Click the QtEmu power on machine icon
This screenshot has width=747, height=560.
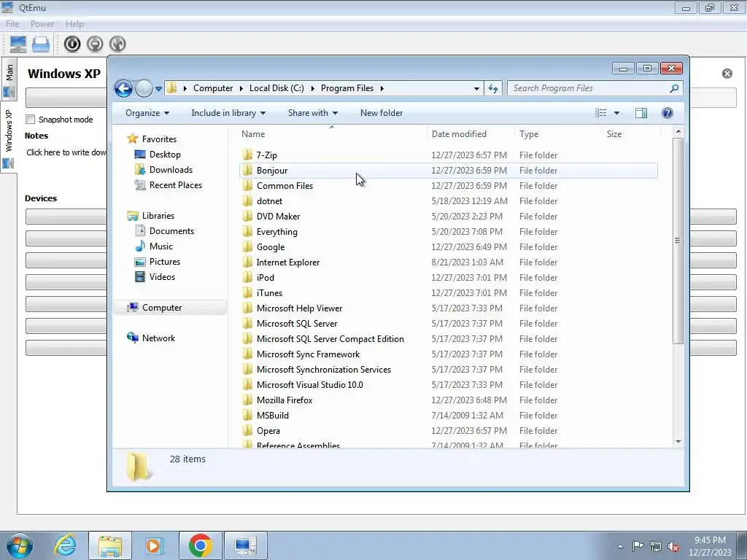click(x=72, y=44)
